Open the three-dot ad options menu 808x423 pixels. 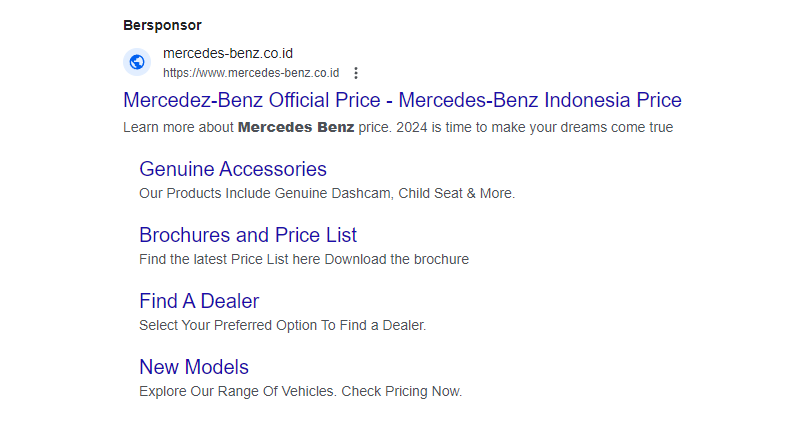356,73
